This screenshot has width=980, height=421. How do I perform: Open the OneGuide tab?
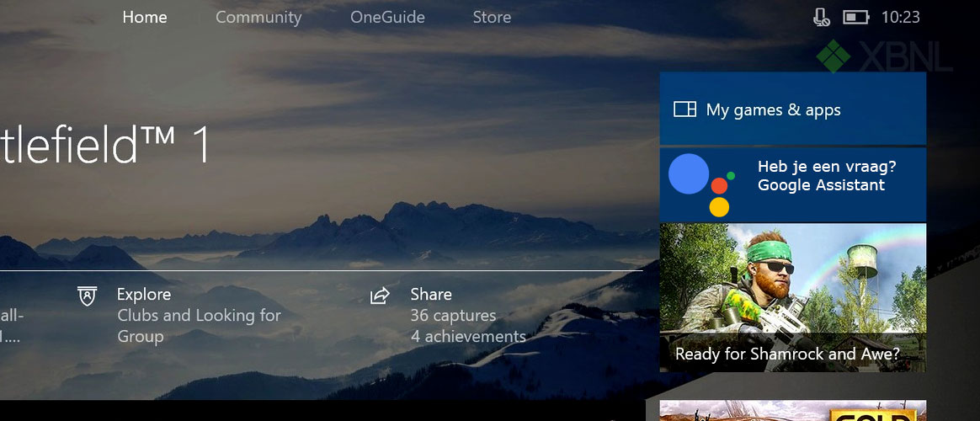tap(387, 18)
